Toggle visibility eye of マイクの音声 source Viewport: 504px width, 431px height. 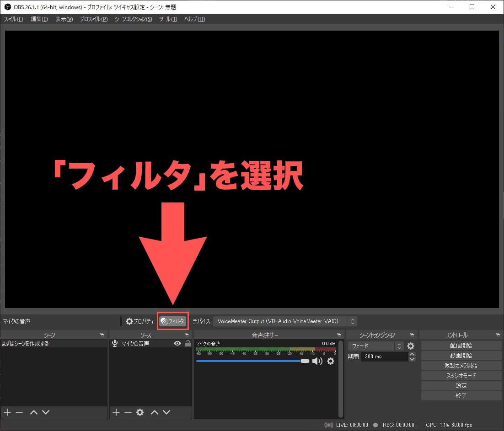click(177, 343)
